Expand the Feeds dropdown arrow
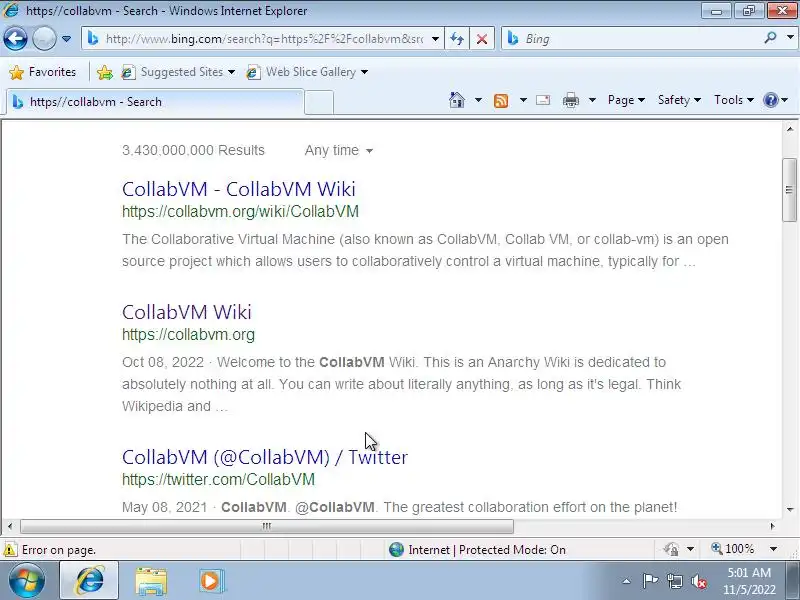The height and width of the screenshot is (600, 800). pos(523,100)
